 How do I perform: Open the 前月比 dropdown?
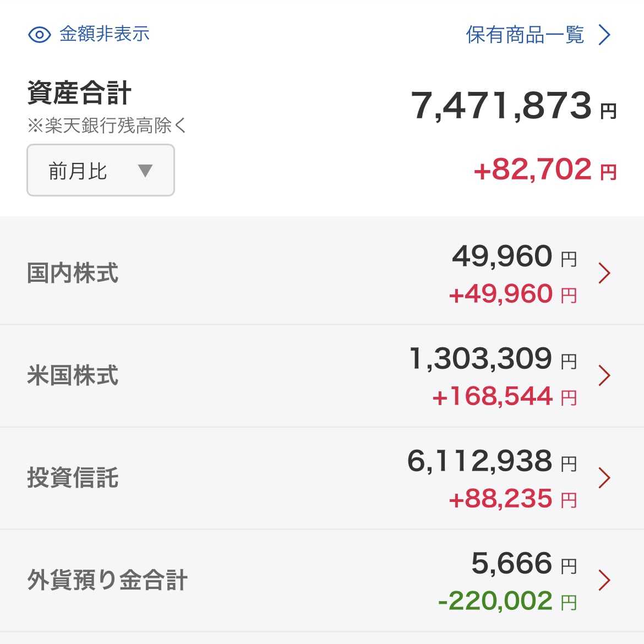(x=101, y=170)
